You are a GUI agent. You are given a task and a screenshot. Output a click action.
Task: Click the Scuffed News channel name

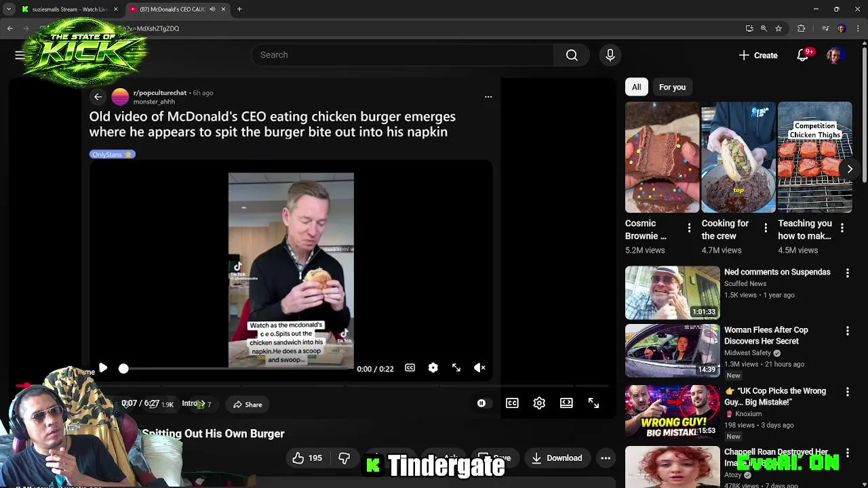(745, 284)
